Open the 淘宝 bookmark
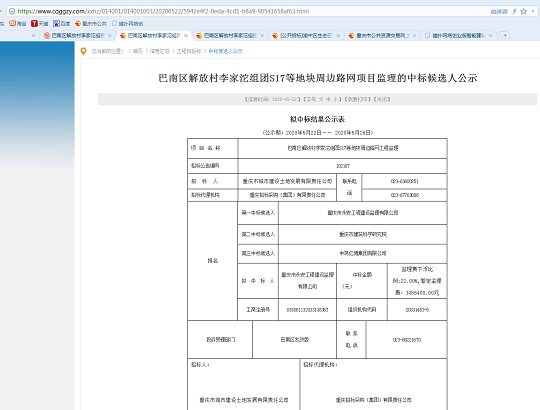This screenshot has width=540, height=410. [18, 23]
